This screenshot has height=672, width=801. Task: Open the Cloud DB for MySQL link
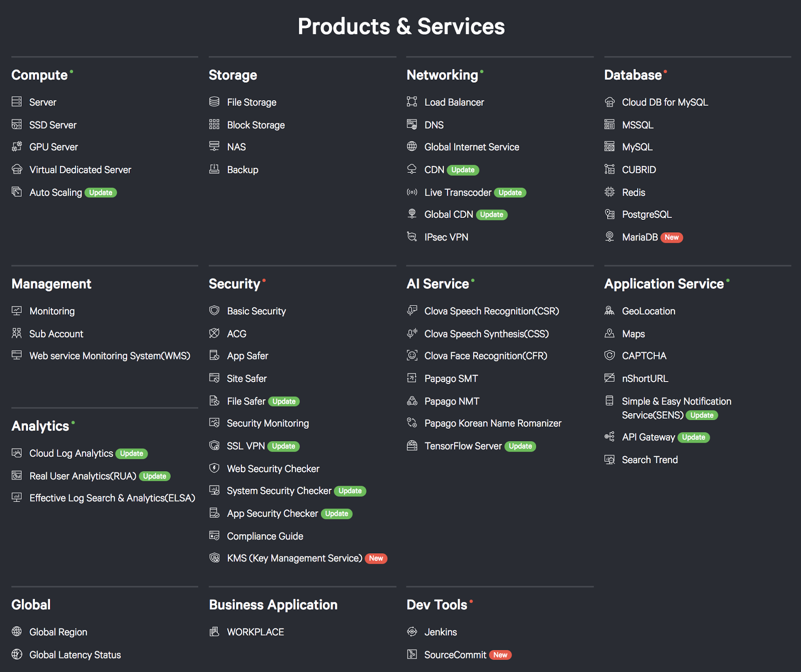tap(665, 102)
